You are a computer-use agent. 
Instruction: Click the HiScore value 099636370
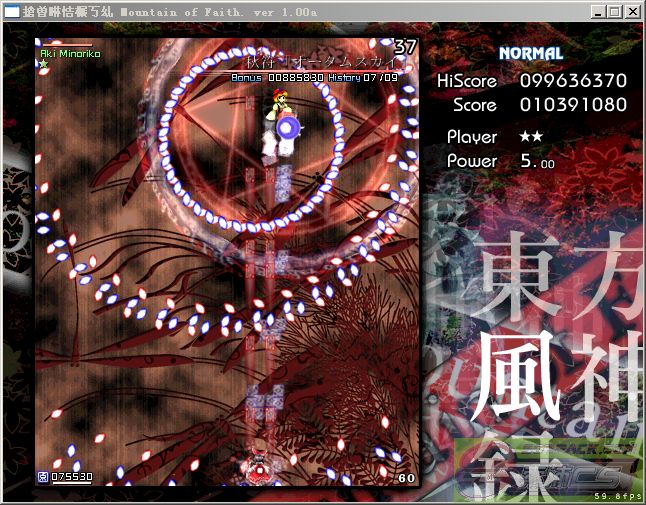[573, 80]
